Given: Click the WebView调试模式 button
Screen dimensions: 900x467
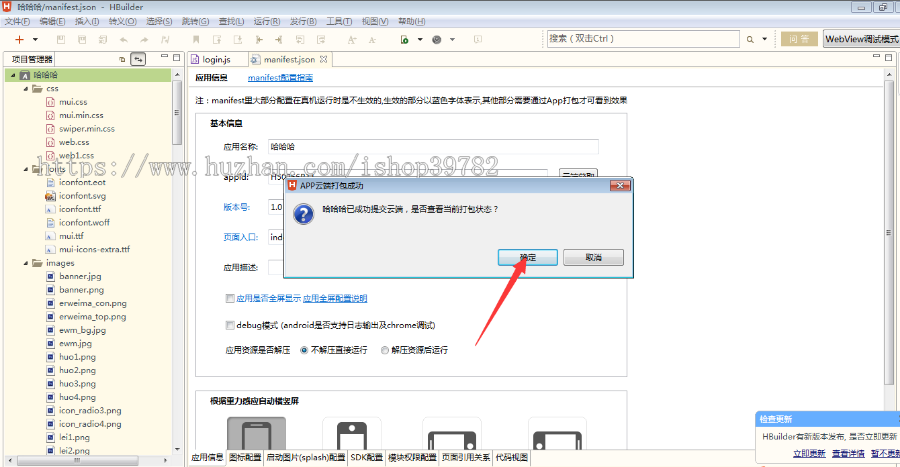Looking at the screenshot, I should pyautogui.click(x=862, y=39).
